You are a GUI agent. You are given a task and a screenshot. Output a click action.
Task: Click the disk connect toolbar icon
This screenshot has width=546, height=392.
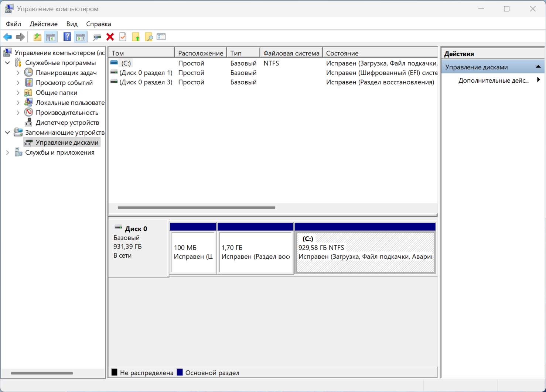(x=97, y=37)
